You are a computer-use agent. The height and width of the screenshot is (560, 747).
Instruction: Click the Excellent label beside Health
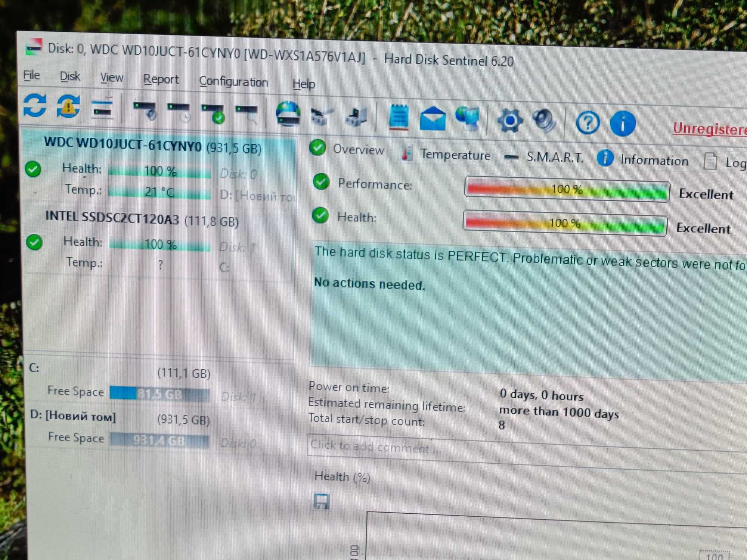(704, 228)
